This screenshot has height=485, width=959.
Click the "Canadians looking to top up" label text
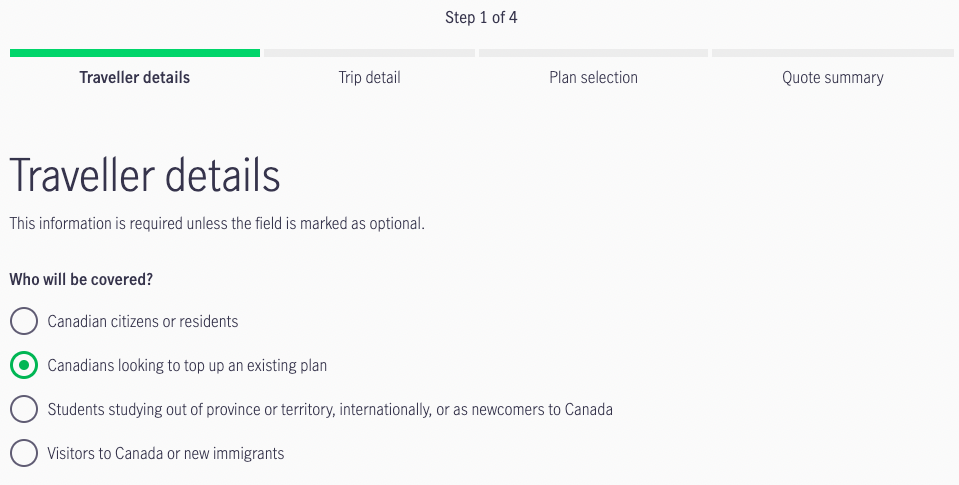coord(187,365)
